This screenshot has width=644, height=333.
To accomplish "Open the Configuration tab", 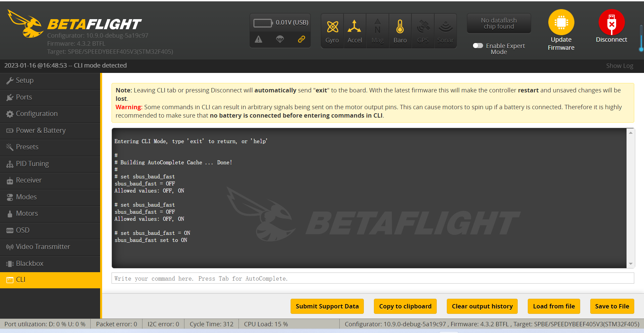I will pyautogui.click(x=50, y=114).
